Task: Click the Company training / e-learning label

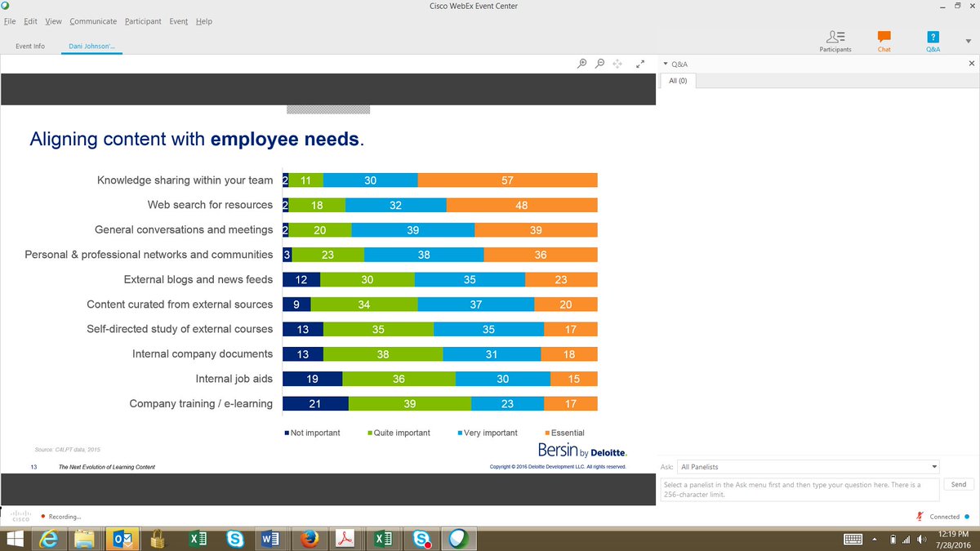Action: [x=201, y=403]
